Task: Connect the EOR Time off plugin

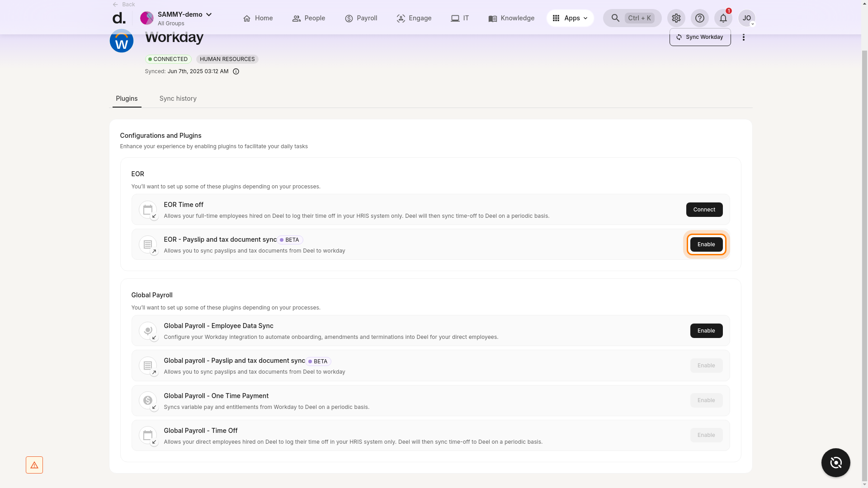Action: 704,210
